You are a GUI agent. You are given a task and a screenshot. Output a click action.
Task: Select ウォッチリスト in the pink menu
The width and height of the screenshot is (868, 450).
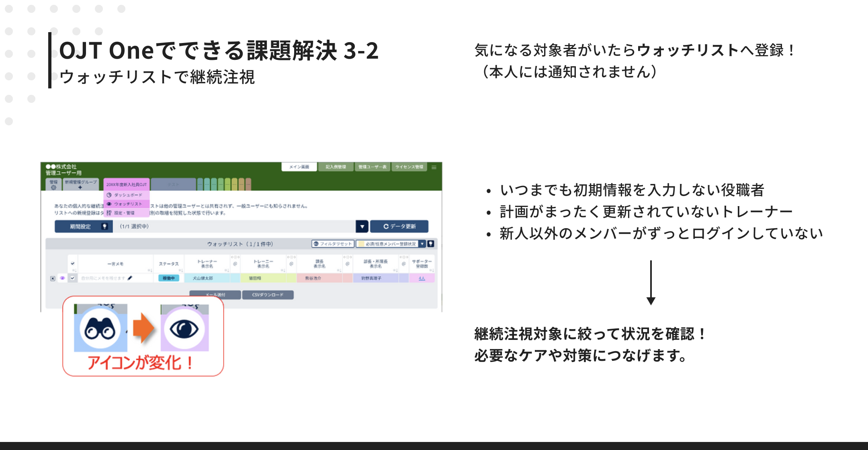(127, 204)
